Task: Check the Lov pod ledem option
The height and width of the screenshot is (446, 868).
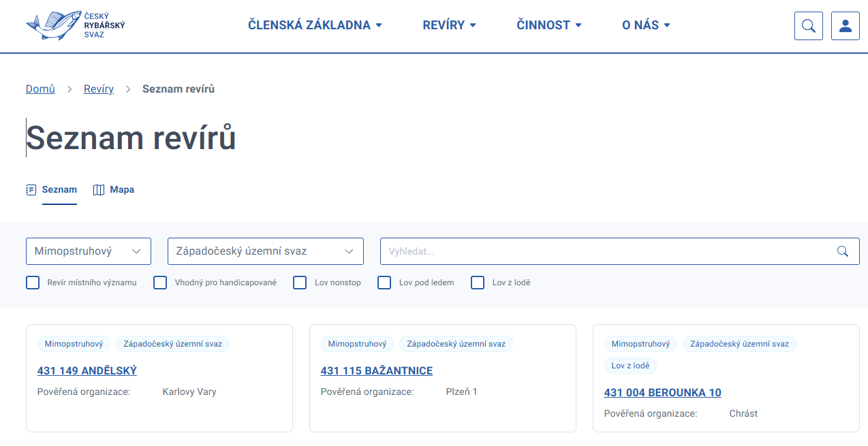Action: coord(384,283)
